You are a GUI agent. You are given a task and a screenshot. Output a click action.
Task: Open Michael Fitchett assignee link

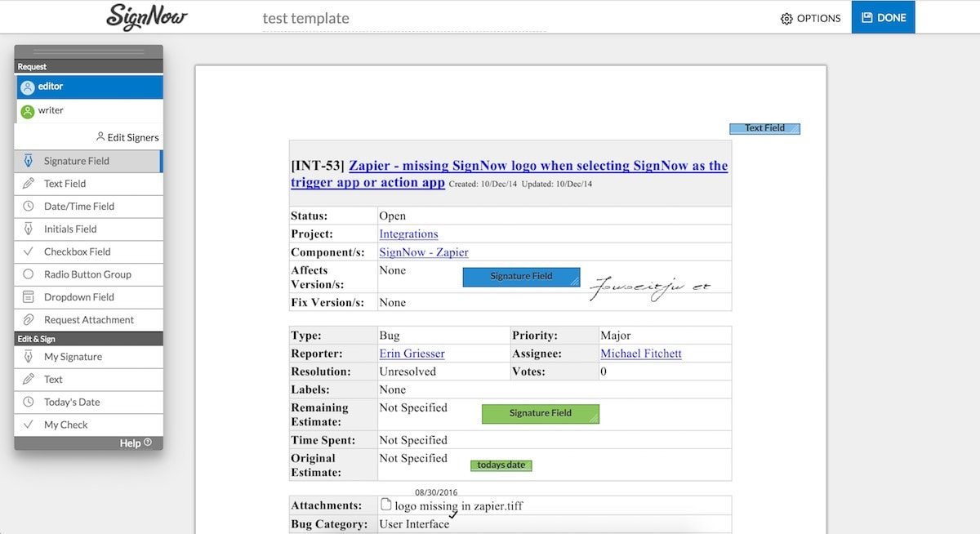641,354
